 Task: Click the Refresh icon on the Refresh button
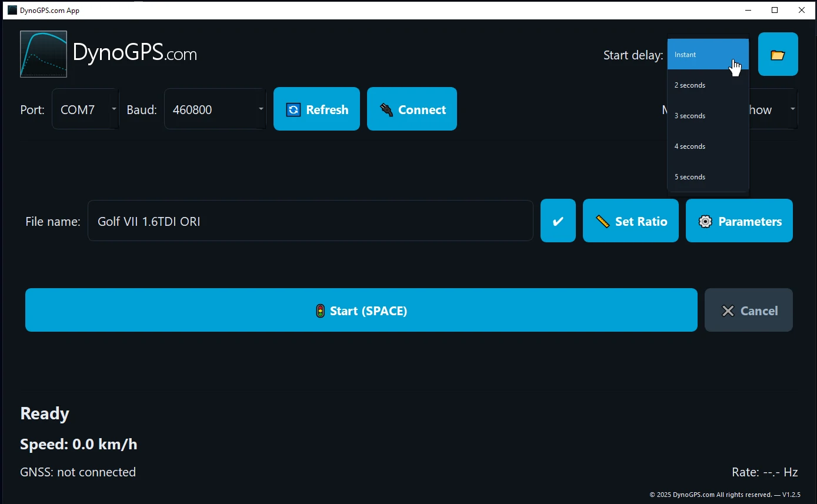[x=293, y=109]
